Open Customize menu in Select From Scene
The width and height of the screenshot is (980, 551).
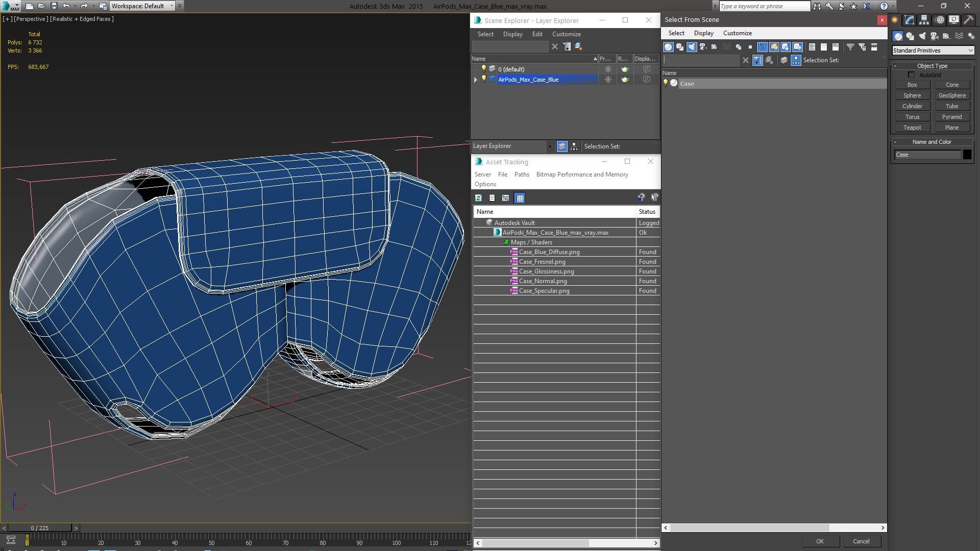pyautogui.click(x=738, y=33)
